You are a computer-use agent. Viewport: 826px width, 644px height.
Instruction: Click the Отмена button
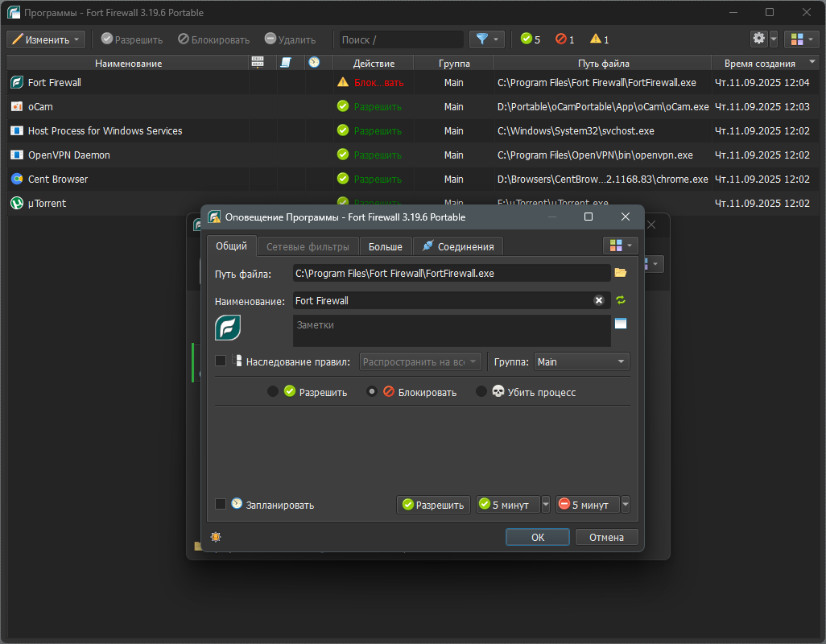pyautogui.click(x=606, y=537)
